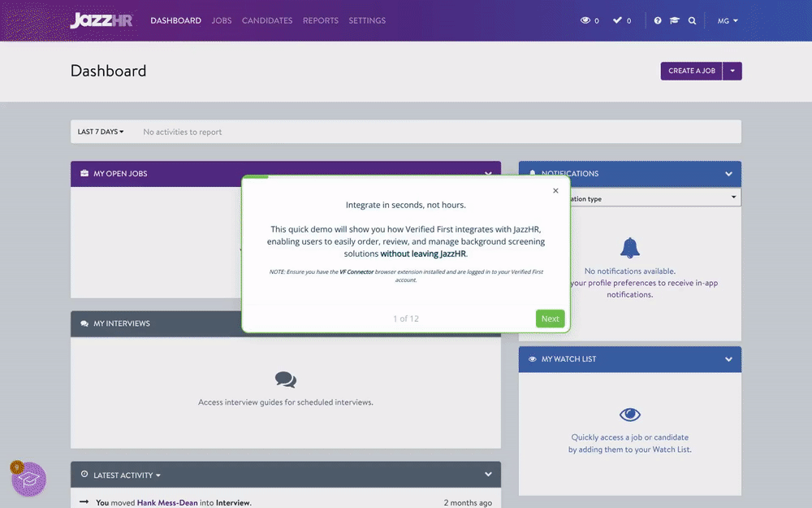Open the help question mark icon

click(x=658, y=21)
